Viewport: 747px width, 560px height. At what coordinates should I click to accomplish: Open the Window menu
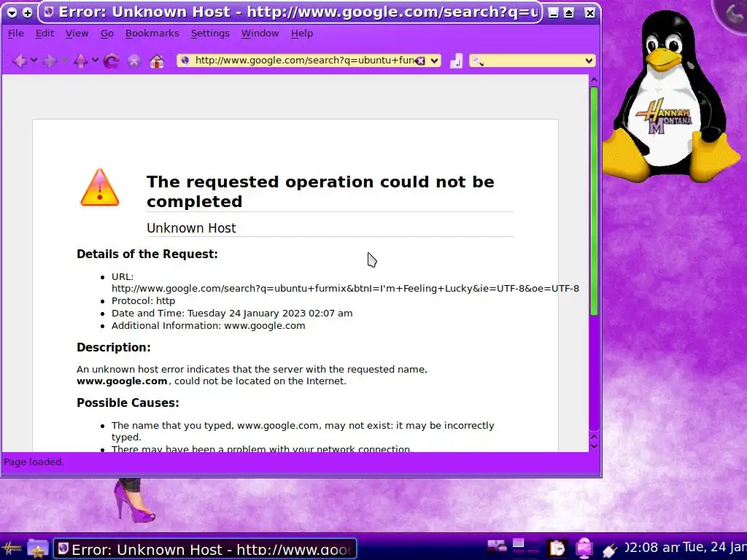tap(260, 34)
